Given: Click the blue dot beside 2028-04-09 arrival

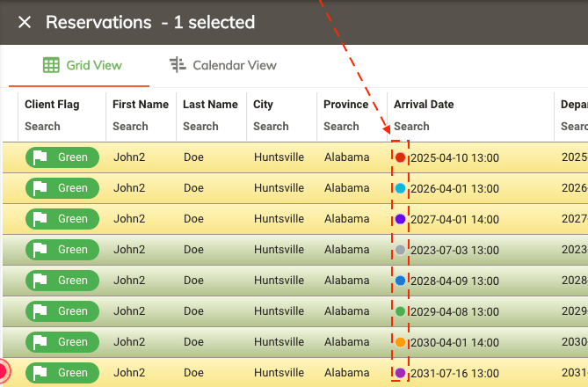Looking at the screenshot, I should tap(401, 281).
